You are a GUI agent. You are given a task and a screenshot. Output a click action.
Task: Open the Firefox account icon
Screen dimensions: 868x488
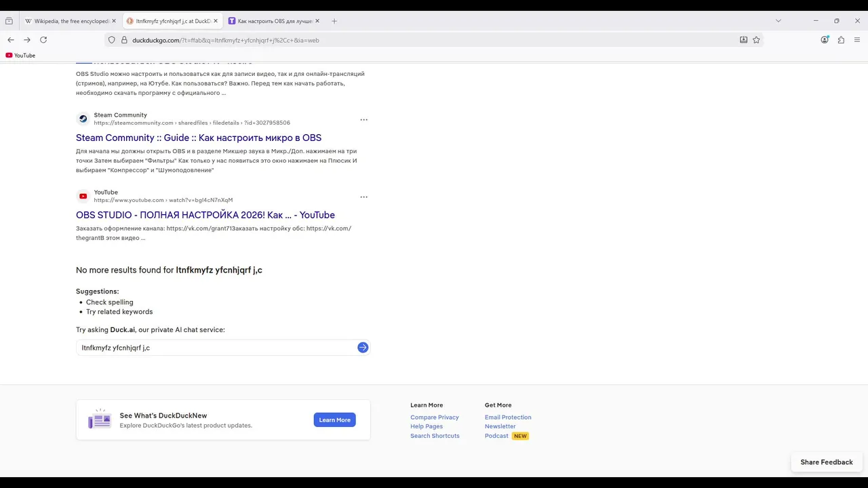(x=825, y=40)
